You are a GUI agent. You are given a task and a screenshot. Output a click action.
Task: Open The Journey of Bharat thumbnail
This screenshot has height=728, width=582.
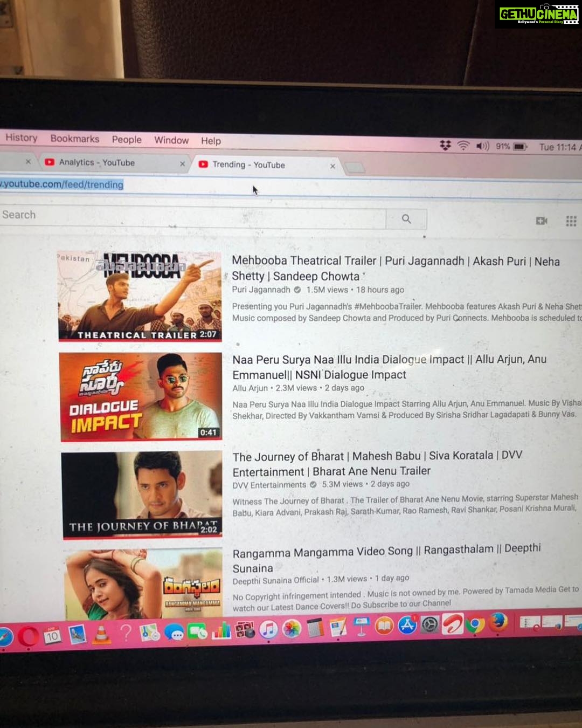point(142,495)
